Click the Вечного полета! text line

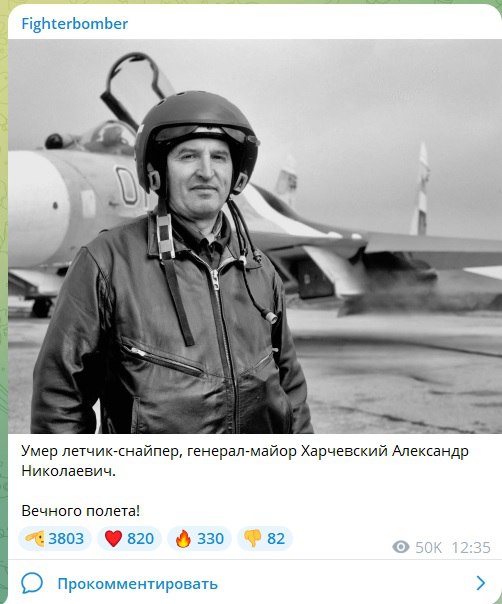tap(81, 511)
